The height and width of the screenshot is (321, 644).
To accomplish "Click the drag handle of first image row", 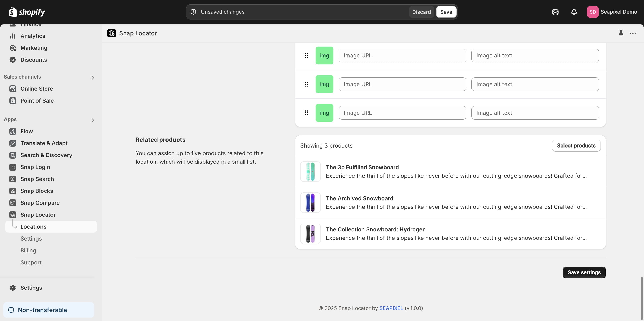I will click(306, 56).
